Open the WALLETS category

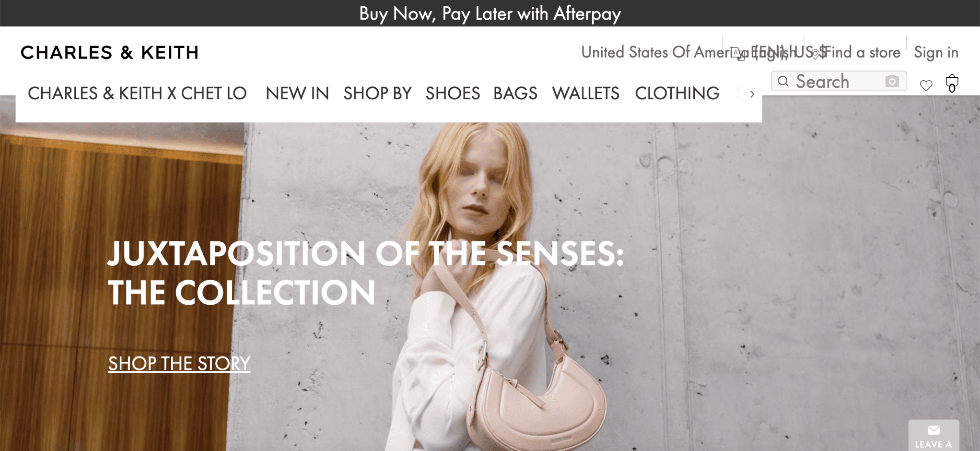585,93
